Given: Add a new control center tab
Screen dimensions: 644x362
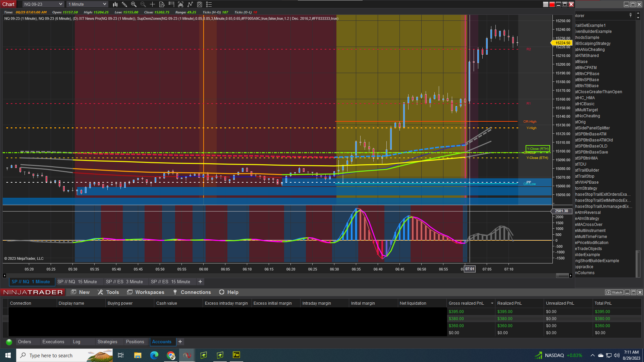Looking at the screenshot, I should point(180,342).
